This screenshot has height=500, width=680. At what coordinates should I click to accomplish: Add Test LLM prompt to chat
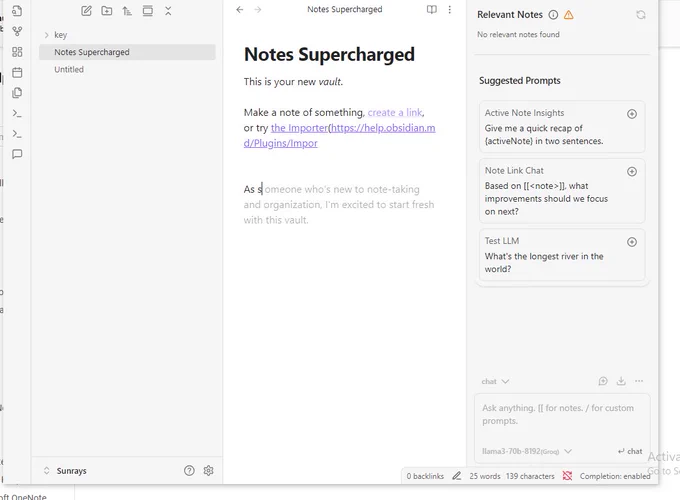[x=632, y=242]
